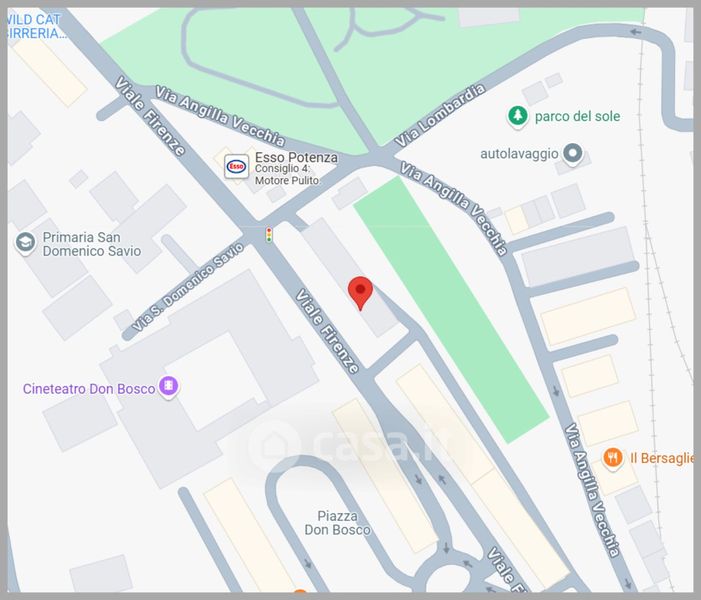Select the Cineteatro Don Bosco label
The height and width of the screenshot is (600, 701).
click(x=89, y=389)
